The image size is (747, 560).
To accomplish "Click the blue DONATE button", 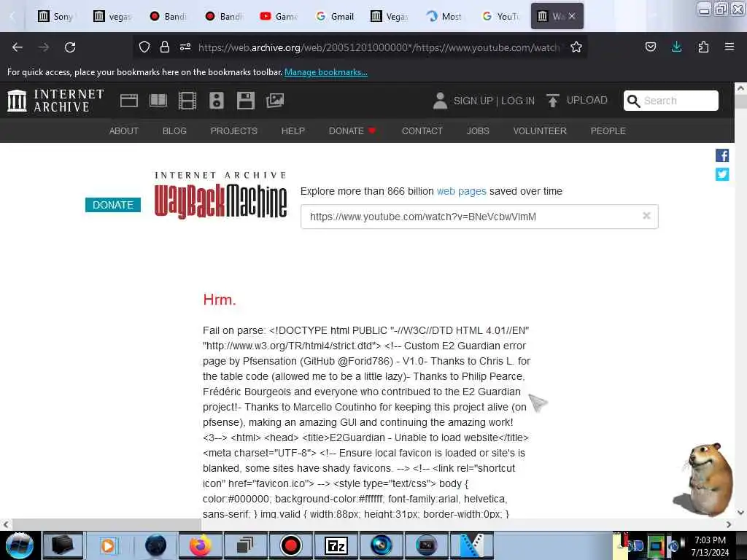I will [x=113, y=205].
